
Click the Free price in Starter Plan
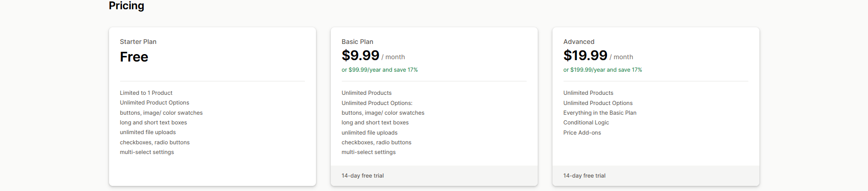[x=134, y=57]
